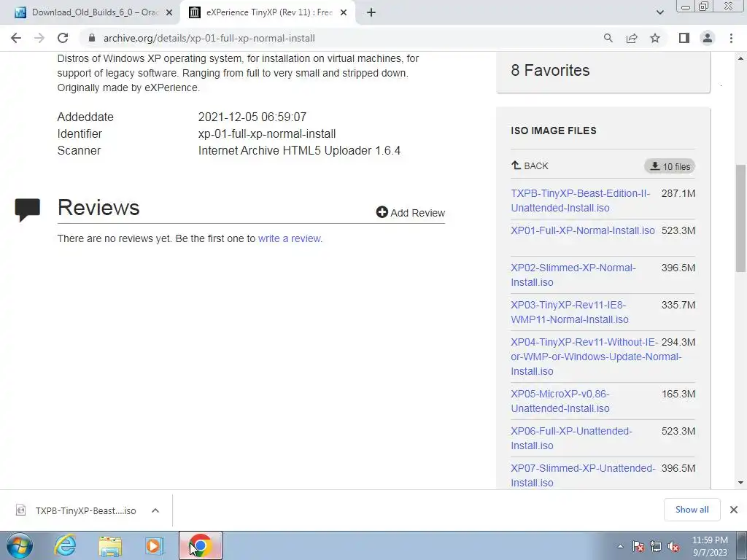
Task: Reload the current page
Action: point(63,38)
